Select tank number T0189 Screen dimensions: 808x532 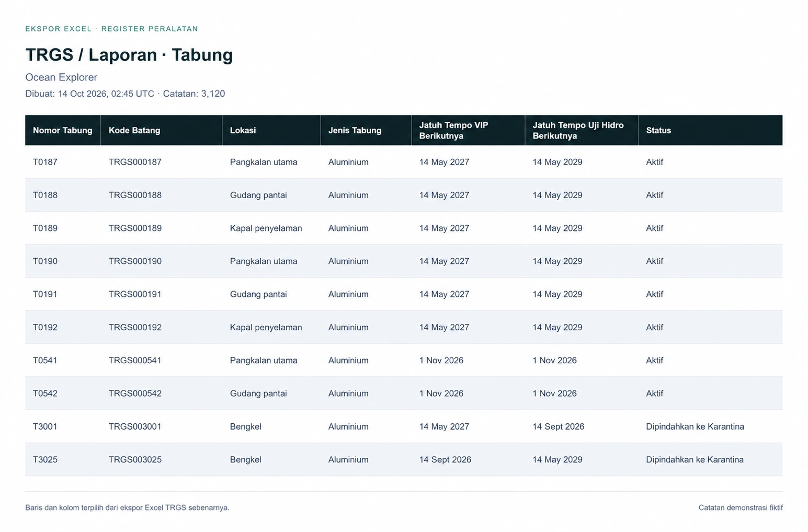45,228
